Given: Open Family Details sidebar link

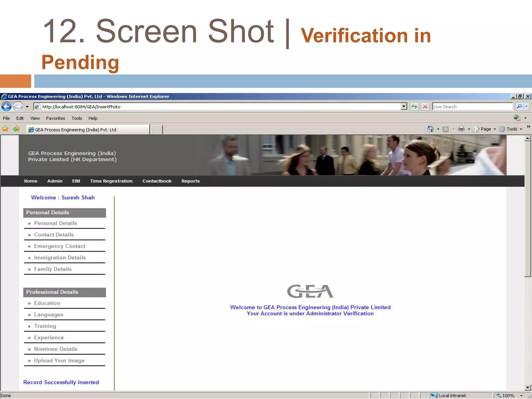Looking at the screenshot, I should click(x=53, y=269).
